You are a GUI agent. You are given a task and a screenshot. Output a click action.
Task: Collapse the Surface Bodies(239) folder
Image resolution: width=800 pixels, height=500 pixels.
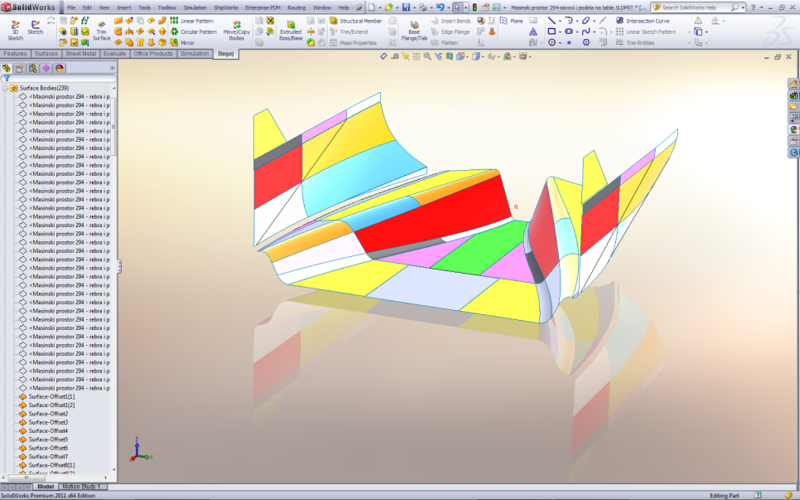tap(6, 88)
